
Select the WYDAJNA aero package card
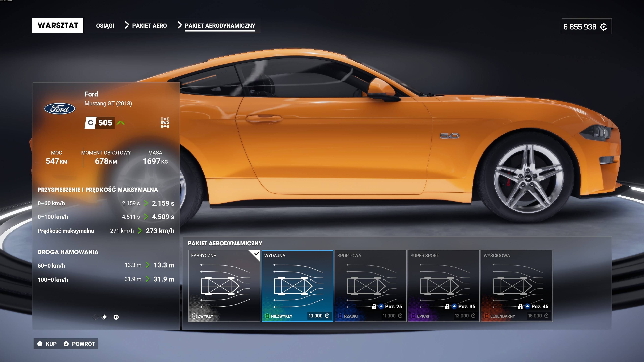(x=298, y=286)
